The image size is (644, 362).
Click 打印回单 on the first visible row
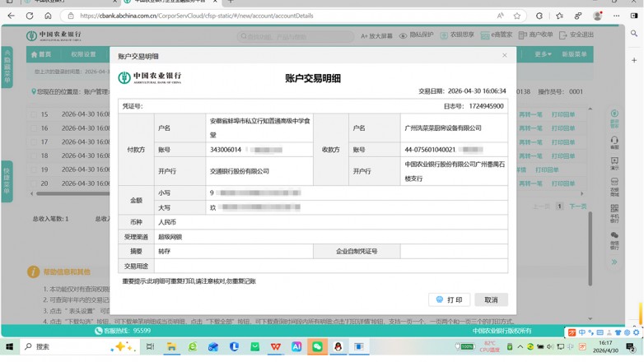563,114
